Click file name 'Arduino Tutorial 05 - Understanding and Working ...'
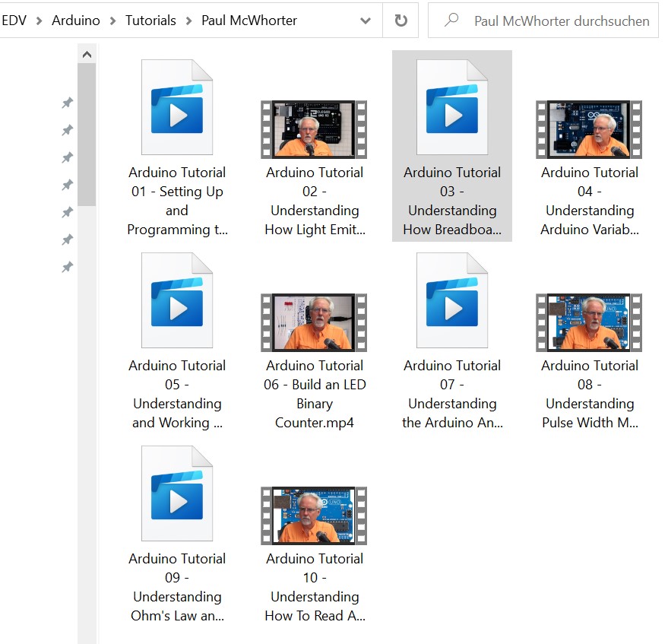Image resolution: width=668 pixels, height=644 pixels. 177,394
